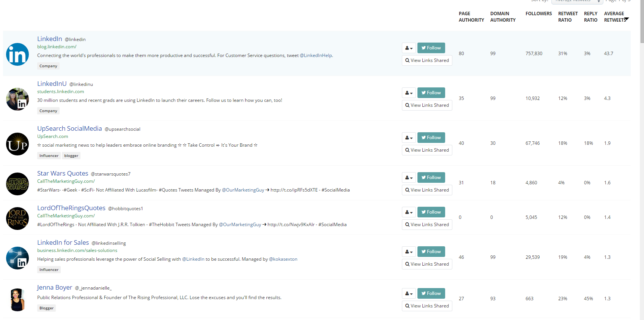
Task: Visit students.linkedin.com link
Action: coord(61,92)
